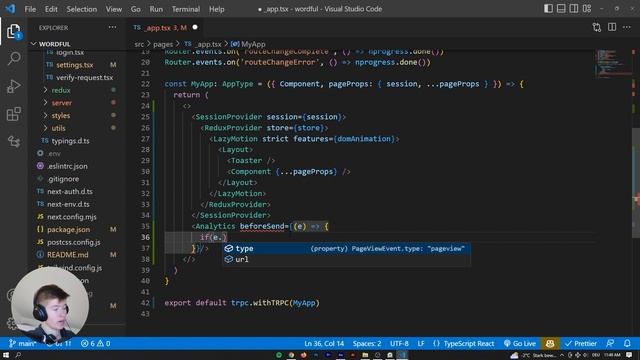Expand the redux folder
The height and width of the screenshot is (360, 640).
click(x=60, y=90)
